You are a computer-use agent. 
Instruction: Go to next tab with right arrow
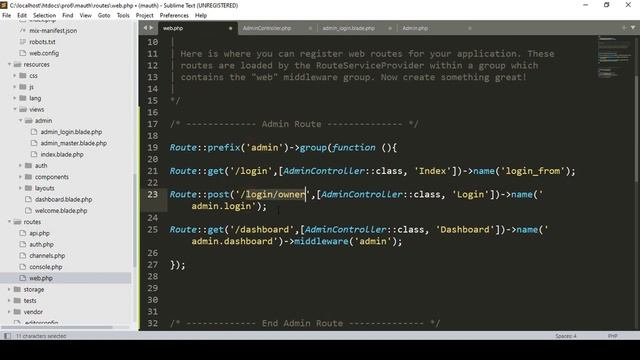tap(151, 28)
